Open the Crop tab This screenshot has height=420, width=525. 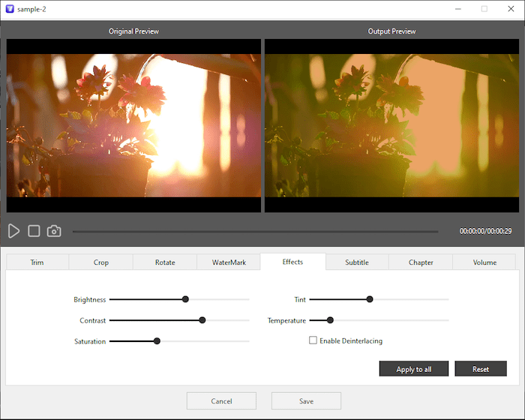pyautogui.click(x=101, y=262)
